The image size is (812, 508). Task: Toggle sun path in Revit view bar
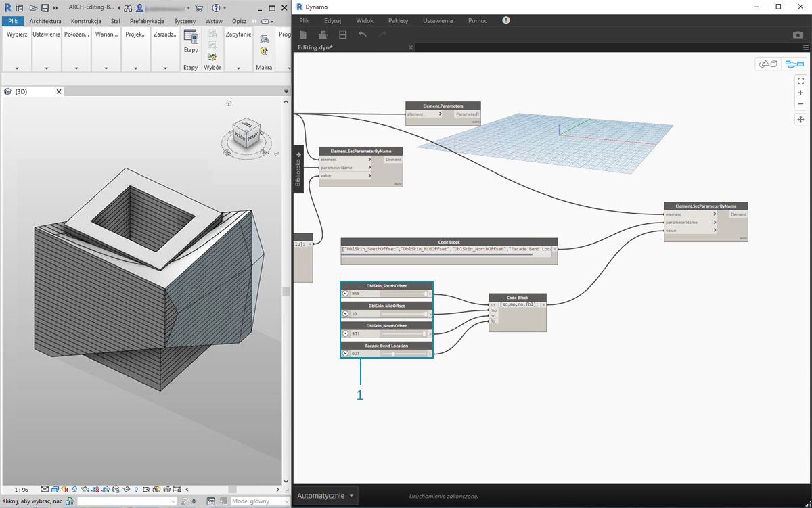(65, 489)
